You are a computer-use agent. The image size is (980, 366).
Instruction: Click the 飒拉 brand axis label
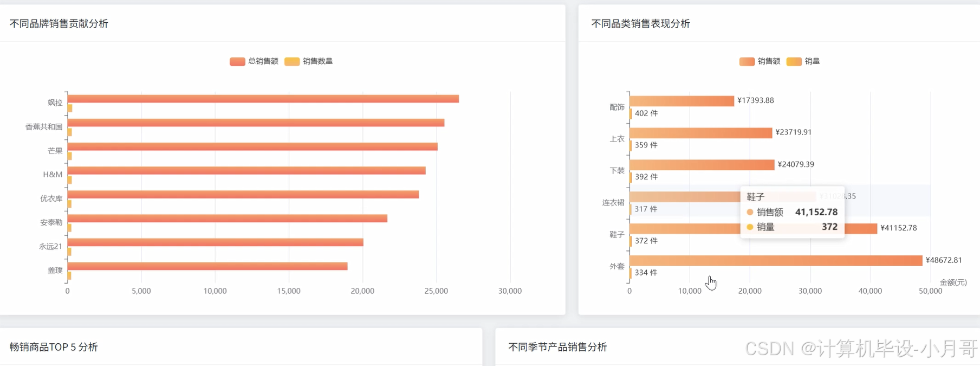click(x=55, y=102)
